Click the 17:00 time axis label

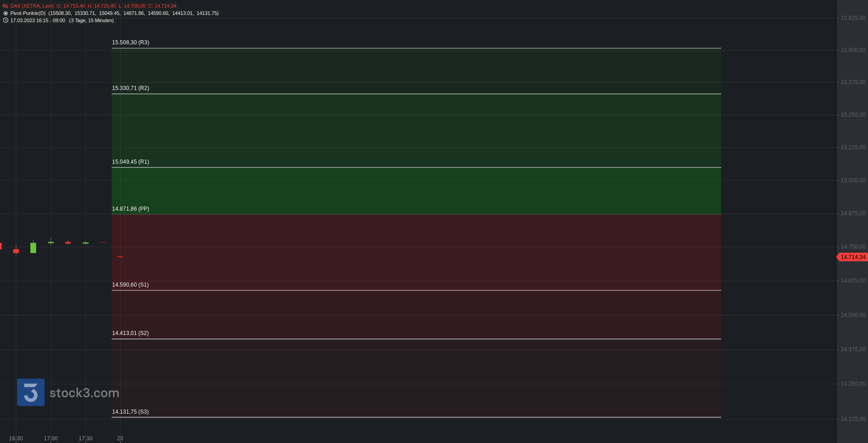[51, 438]
